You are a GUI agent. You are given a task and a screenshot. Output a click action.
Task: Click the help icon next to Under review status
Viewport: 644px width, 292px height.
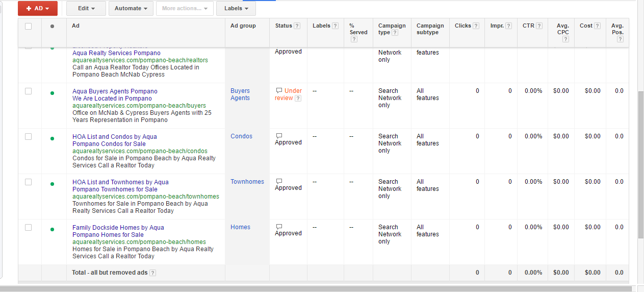298,99
